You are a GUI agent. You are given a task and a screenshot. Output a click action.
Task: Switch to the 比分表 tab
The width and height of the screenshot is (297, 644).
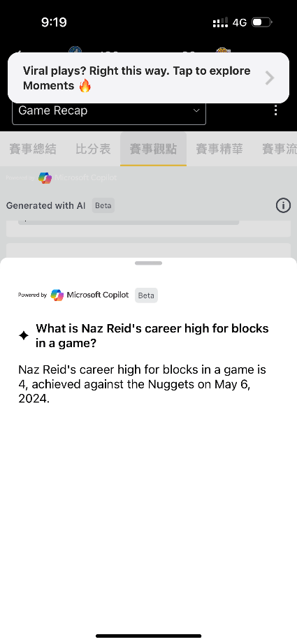click(x=93, y=149)
